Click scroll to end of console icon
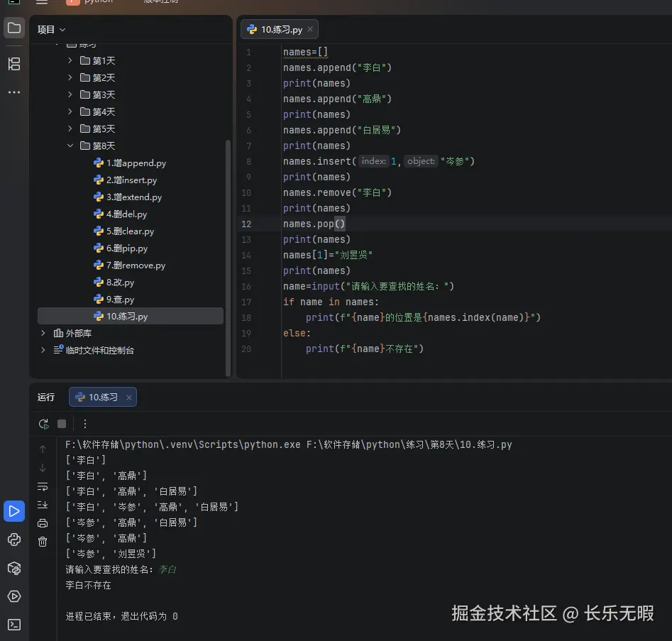The width and height of the screenshot is (672, 641). click(43, 505)
